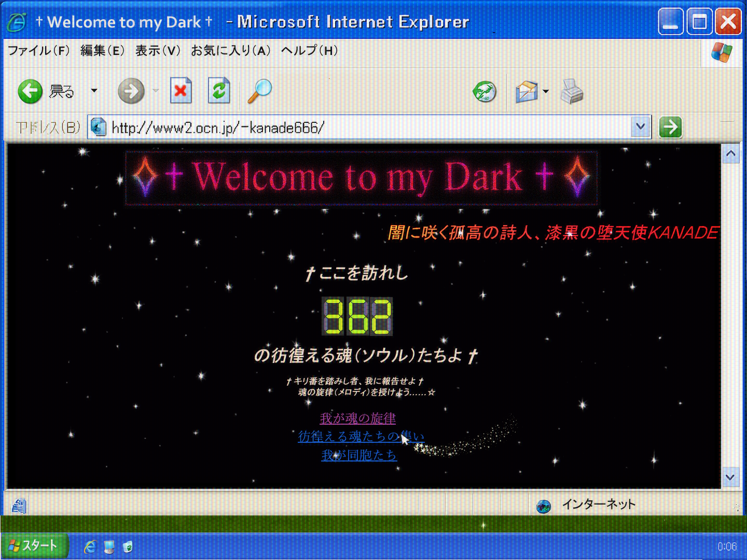Click the green globe toolbar icon
Image resolution: width=747 pixels, height=560 pixels.
(485, 92)
